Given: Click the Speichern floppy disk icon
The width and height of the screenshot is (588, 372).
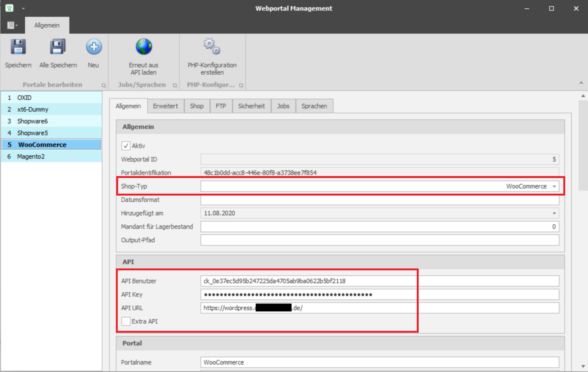Looking at the screenshot, I should 18,47.
